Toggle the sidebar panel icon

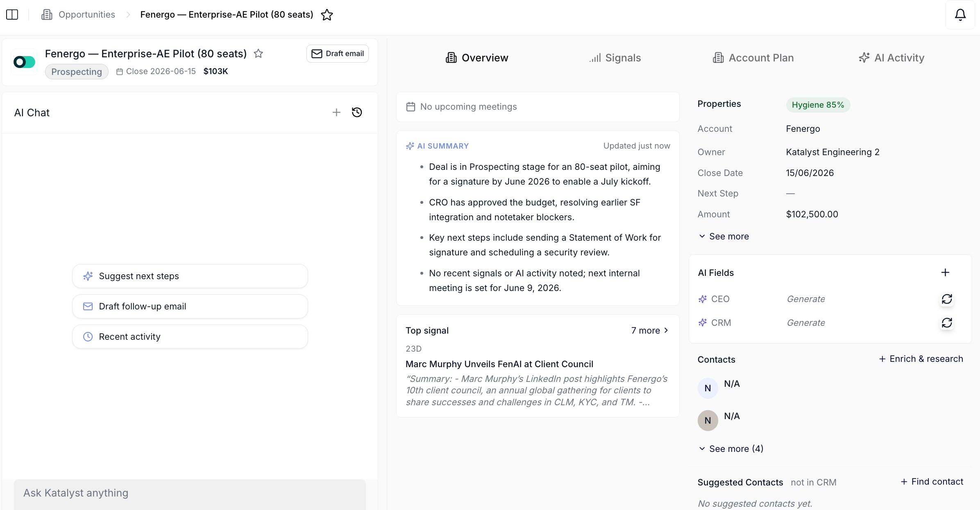pyautogui.click(x=12, y=15)
